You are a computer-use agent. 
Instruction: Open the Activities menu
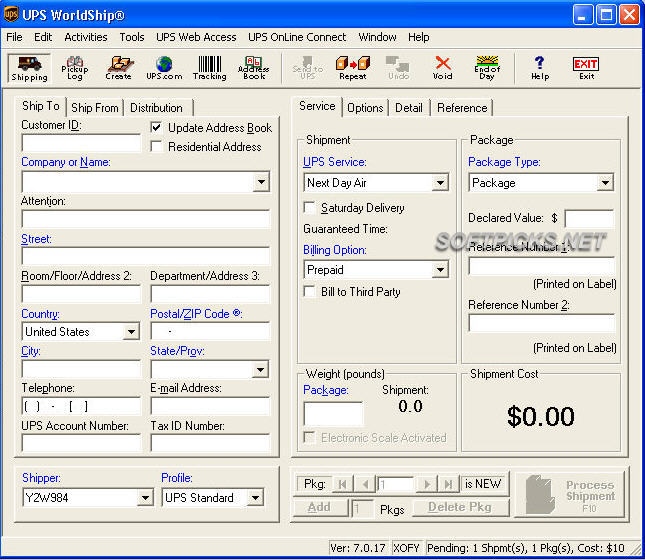(x=86, y=37)
